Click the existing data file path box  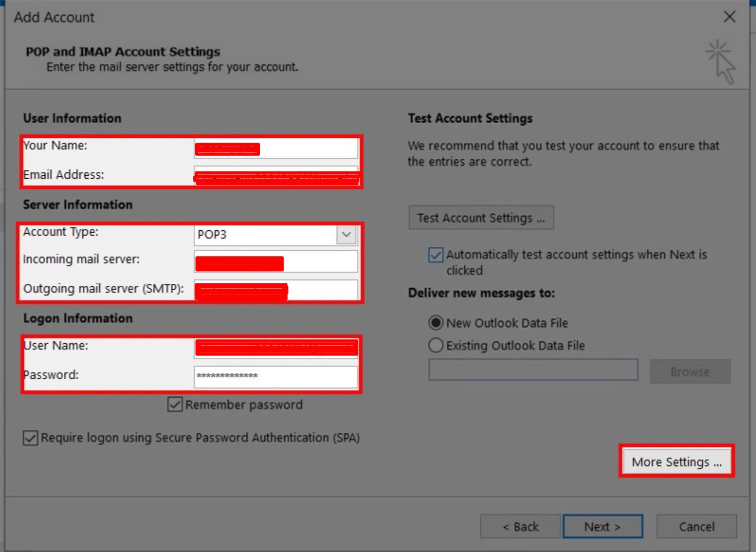point(533,370)
